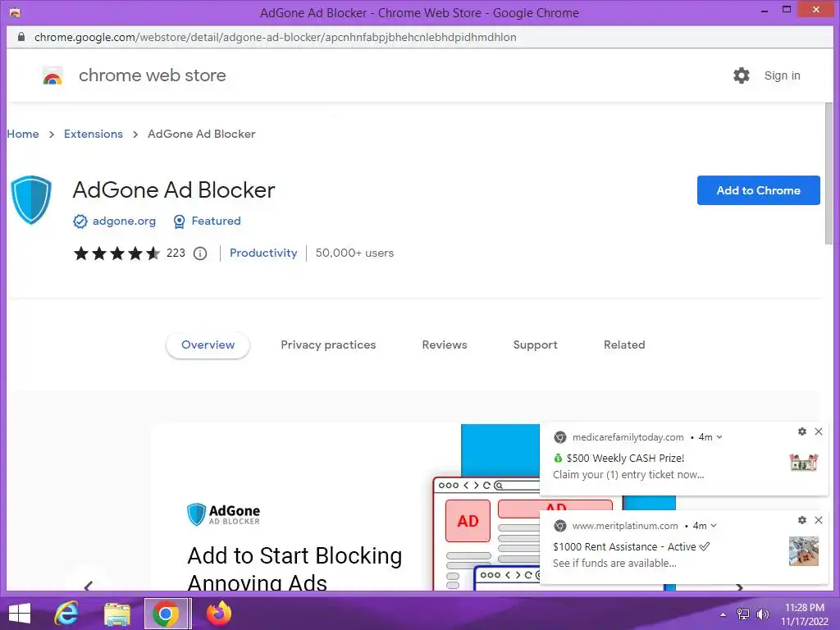Screen dimensions: 840x630
Task: Click the Featured award badge icon
Action: coord(180,221)
